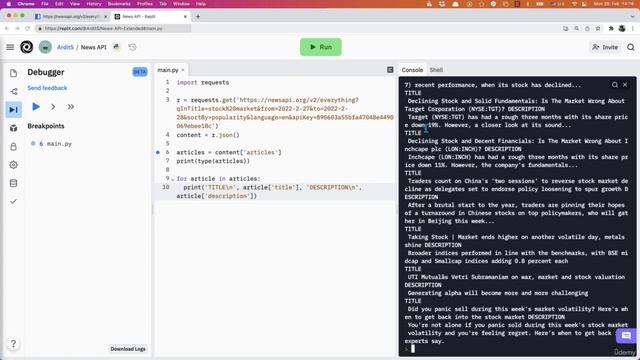
Task: Click the ArditS breadcrumb link
Action: (65, 47)
